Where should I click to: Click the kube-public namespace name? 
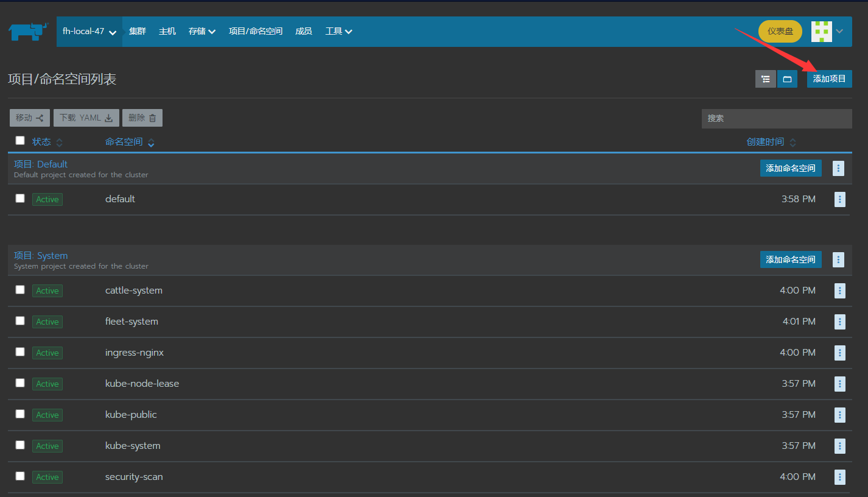point(131,415)
